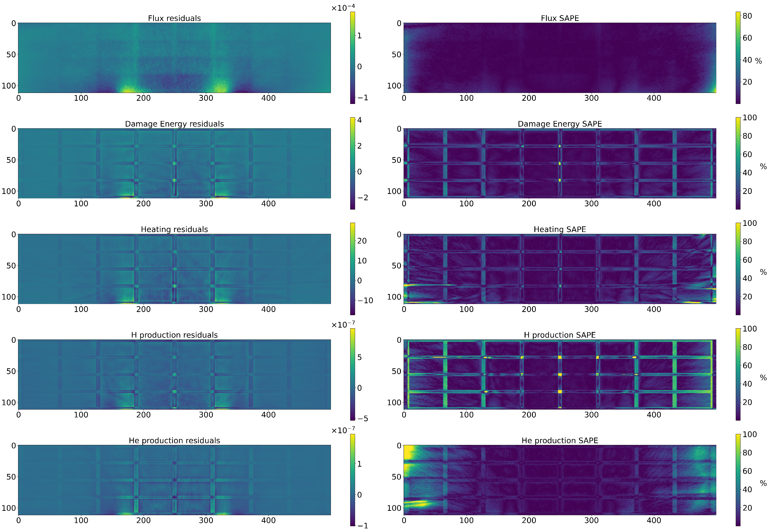Click the 'Heating residuals' title text
The height and width of the screenshot is (532, 769).
tap(174, 229)
